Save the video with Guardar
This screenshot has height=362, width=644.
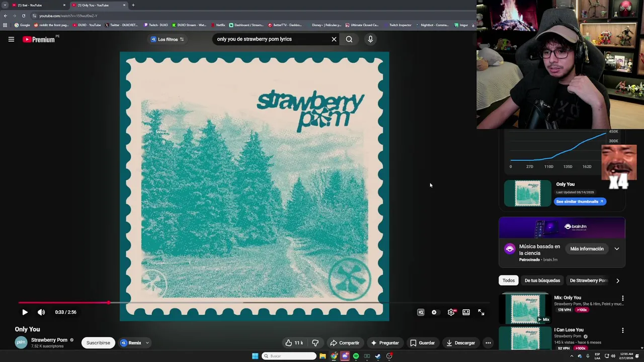point(422,343)
